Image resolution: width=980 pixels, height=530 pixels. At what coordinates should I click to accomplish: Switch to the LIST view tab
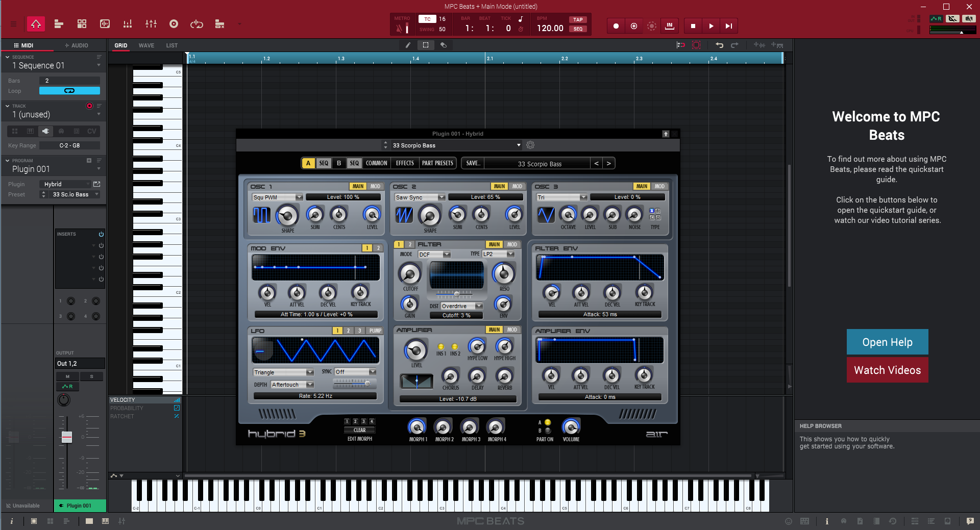pyautogui.click(x=172, y=45)
